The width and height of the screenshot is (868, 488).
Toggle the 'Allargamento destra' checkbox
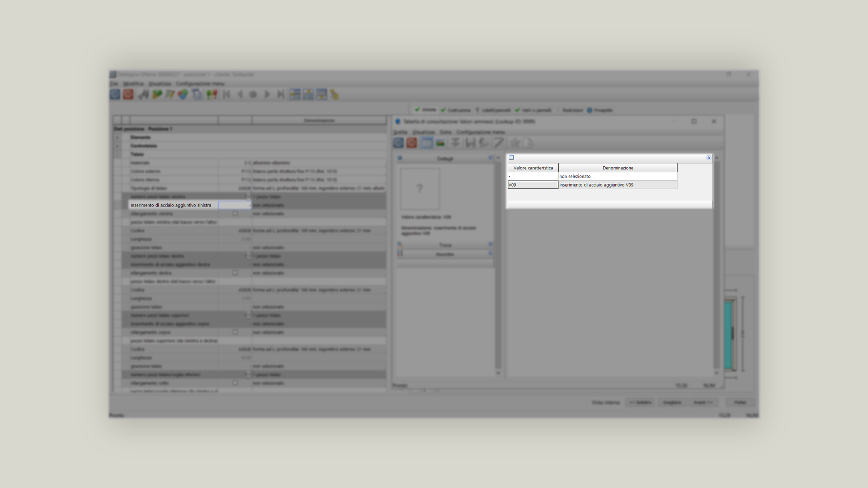pos(235,273)
